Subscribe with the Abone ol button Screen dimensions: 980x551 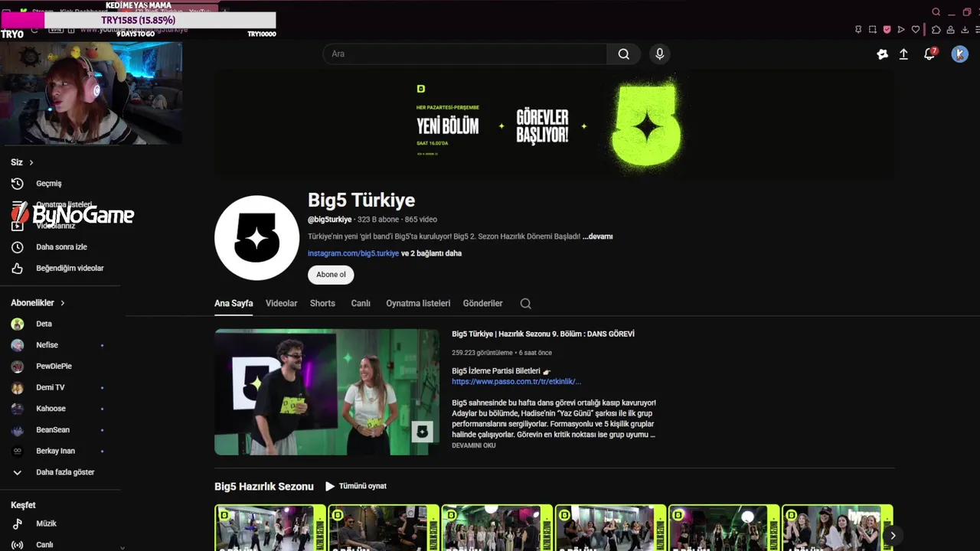[x=331, y=275]
